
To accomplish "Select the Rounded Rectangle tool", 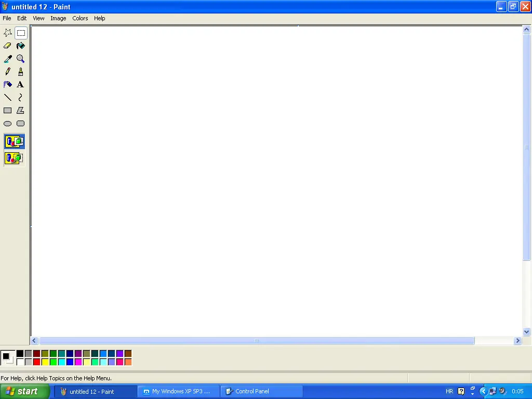I will pyautogui.click(x=20, y=123).
